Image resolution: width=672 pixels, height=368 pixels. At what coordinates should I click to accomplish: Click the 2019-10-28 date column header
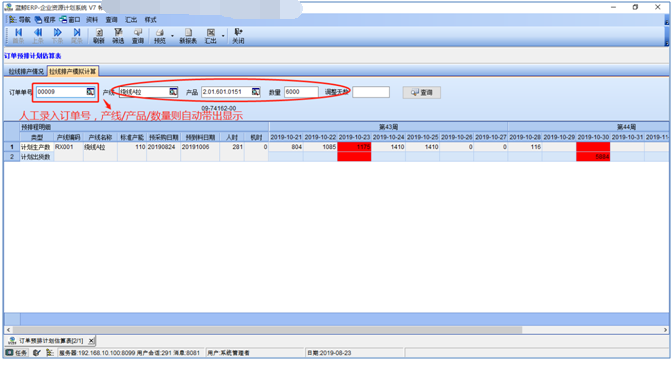click(525, 137)
